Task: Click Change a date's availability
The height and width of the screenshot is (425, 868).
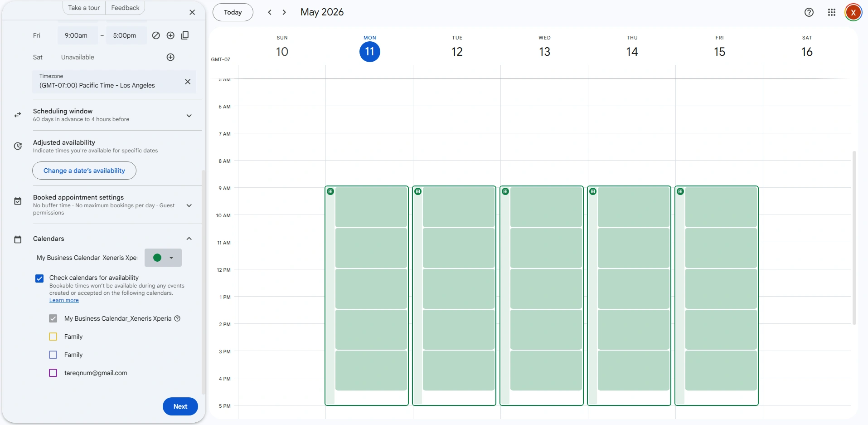Action: click(84, 171)
